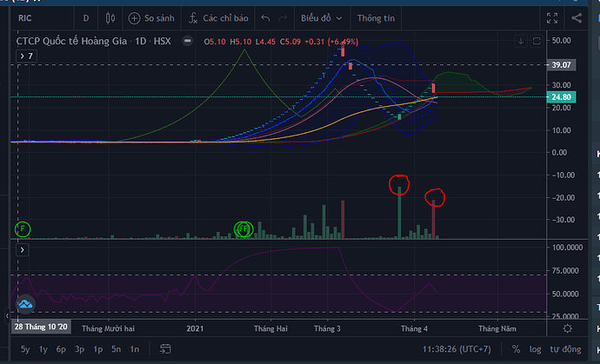Select the 5y time range
Image resolution: width=600 pixels, height=364 pixels.
25,348
